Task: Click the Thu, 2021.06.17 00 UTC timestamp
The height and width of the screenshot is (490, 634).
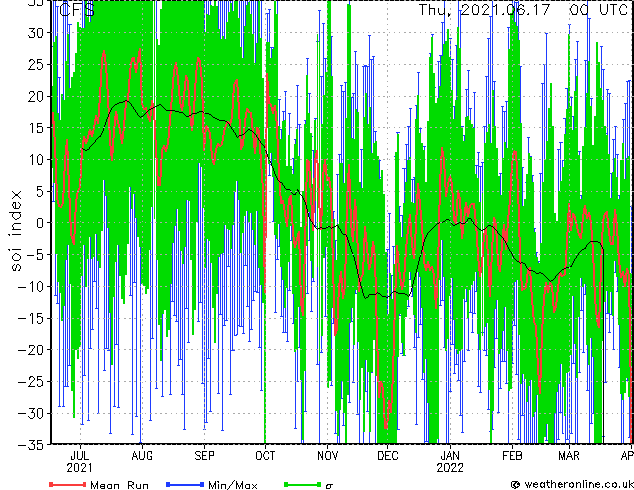Action: 523,9
